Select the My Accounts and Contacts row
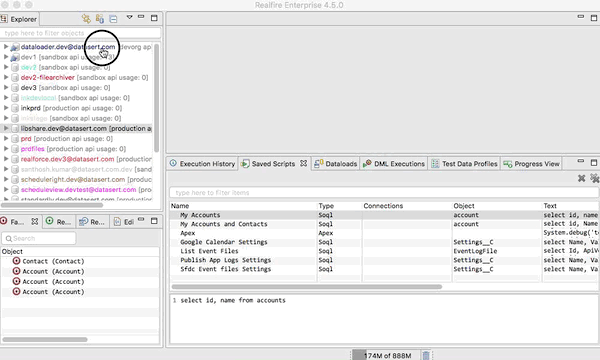Viewport: 600px width, 360px height. [x=384, y=224]
